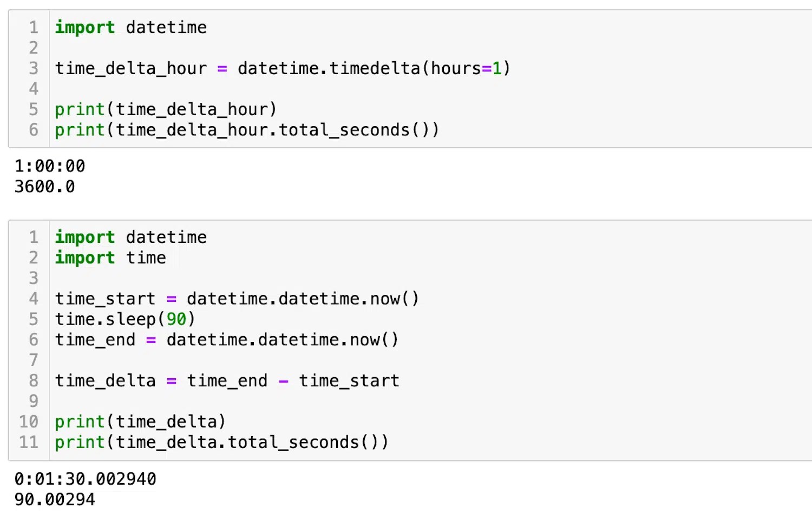Image resolution: width=812 pixels, height=527 pixels.
Task: Click the import time statement
Action: 110,258
